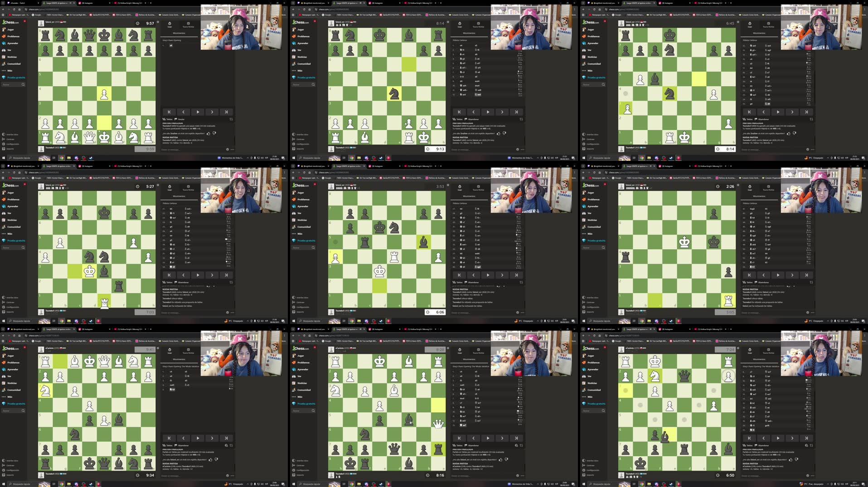Image resolution: width=868 pixels, height=487 pixels.
Task: Toggle Interfaz clara in the 2:26 game sidebar
Action: (x=590, y=298)
